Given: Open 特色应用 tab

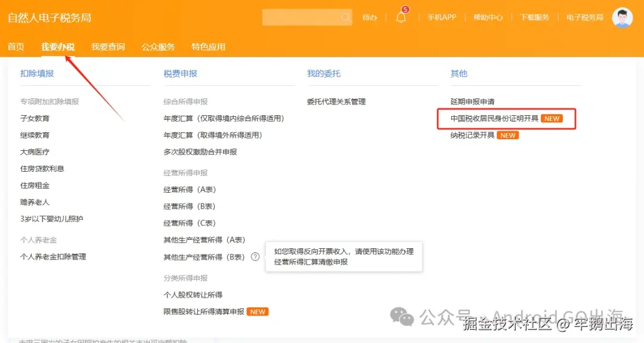Looking at the screenshot, I should [x=208, y=47].
